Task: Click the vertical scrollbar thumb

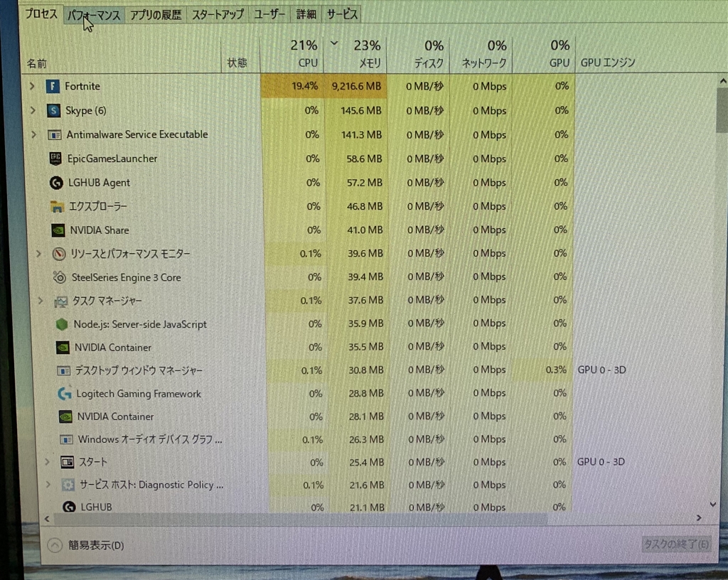Action: tap(722, 110)
